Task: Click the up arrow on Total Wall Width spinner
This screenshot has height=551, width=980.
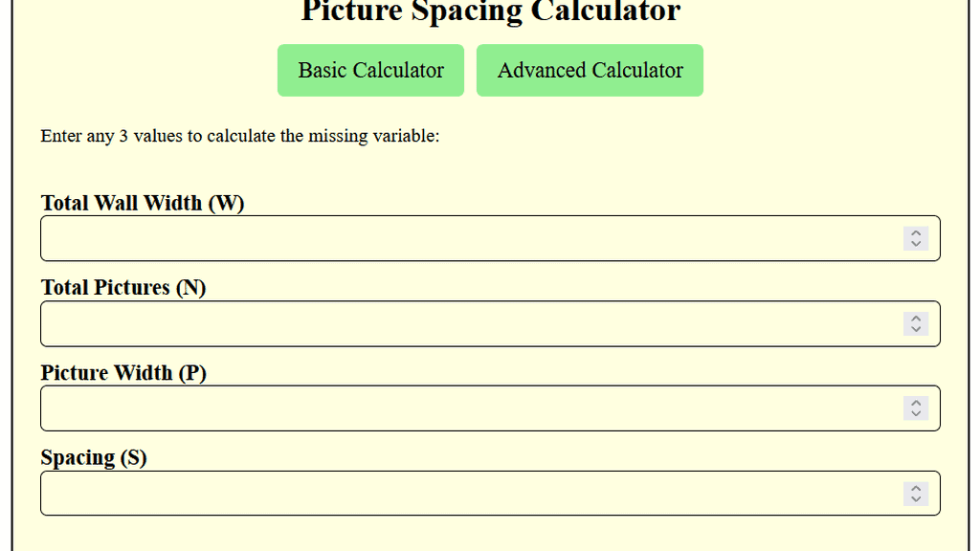Action: [916, 232]
